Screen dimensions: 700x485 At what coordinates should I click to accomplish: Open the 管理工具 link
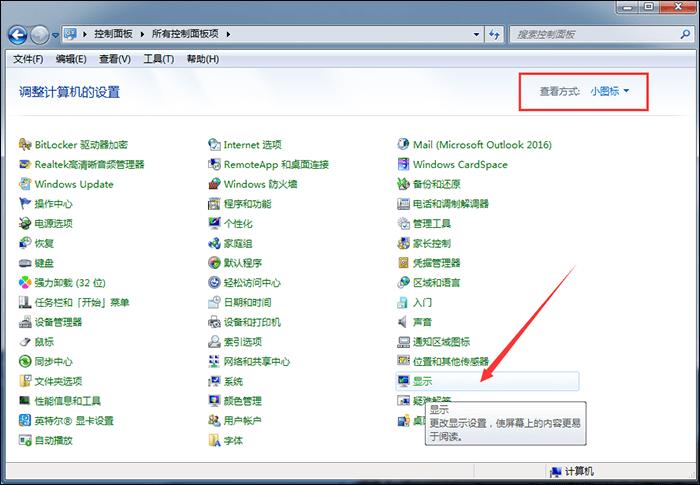[x=432, y=224]
